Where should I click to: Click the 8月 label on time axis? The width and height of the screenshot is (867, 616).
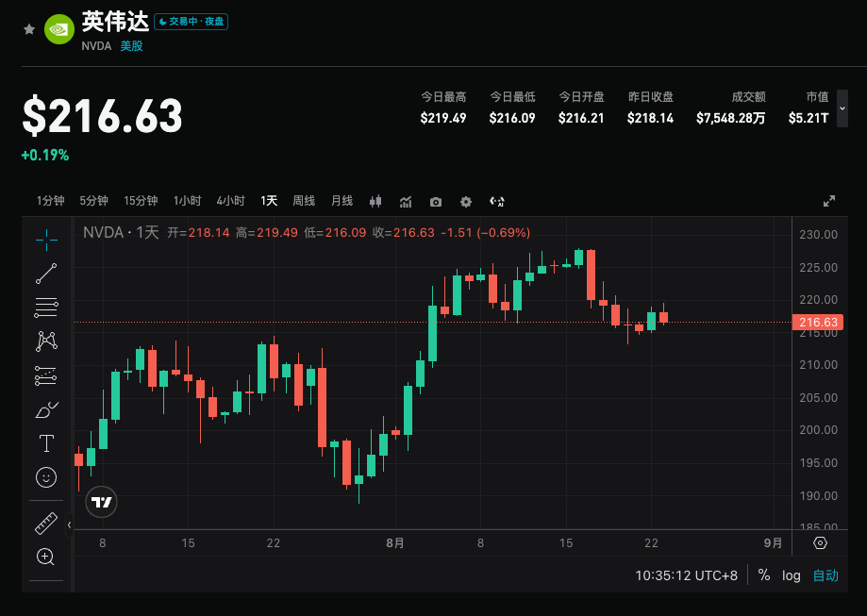point(394,543)
